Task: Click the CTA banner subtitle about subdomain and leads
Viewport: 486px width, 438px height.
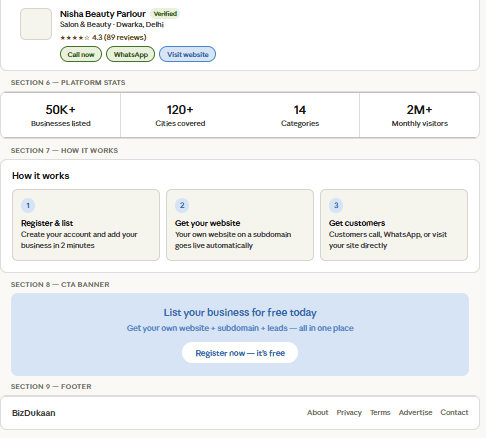Action: pos(240,328)
